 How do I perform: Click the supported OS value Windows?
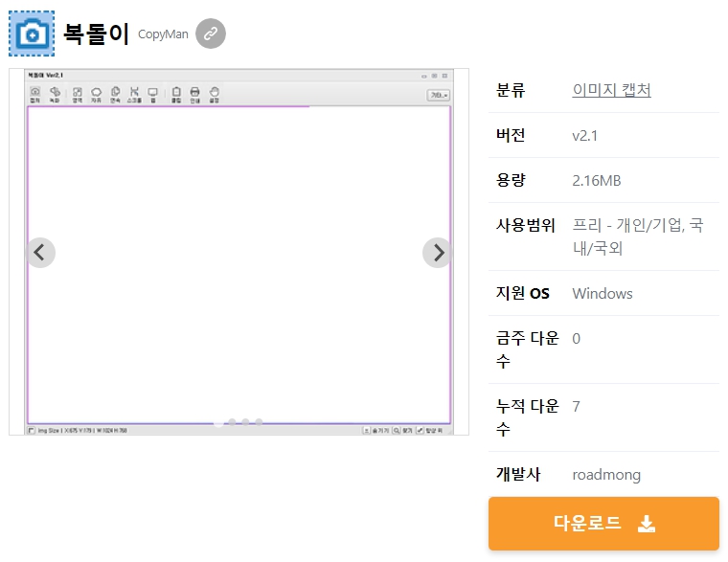[x=603, y=293]
